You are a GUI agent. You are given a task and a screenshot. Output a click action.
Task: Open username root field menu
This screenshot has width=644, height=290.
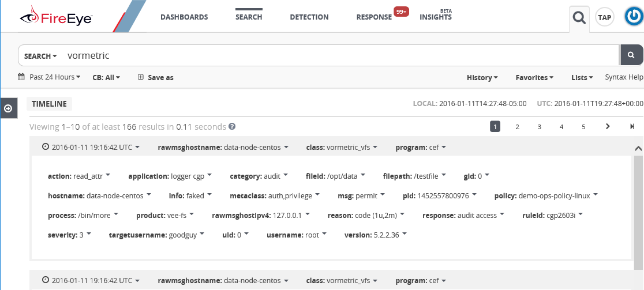(297, 235)
